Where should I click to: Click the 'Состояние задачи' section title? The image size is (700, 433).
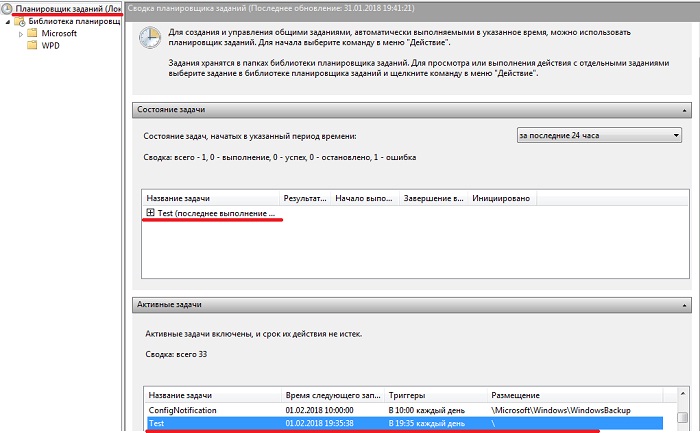171,109
